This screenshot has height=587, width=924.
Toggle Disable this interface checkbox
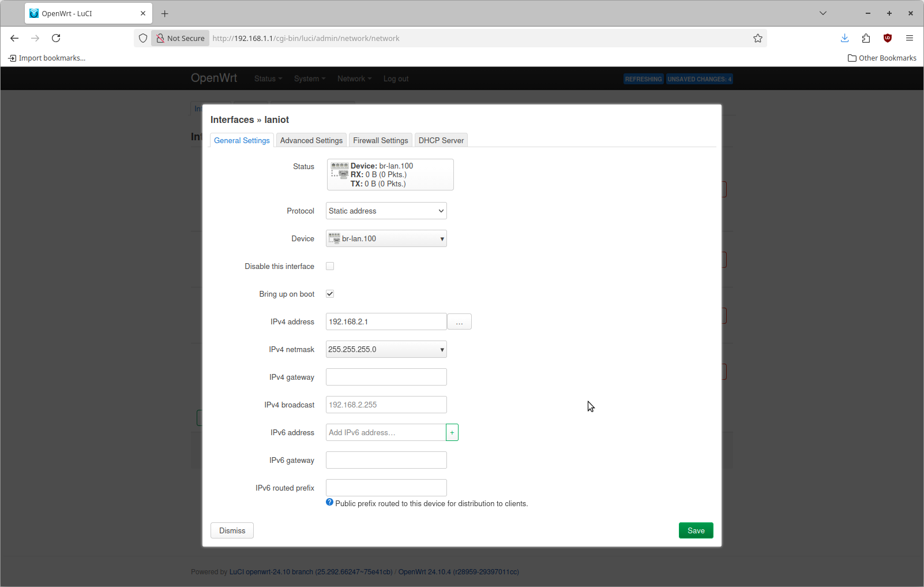[330, 266]
